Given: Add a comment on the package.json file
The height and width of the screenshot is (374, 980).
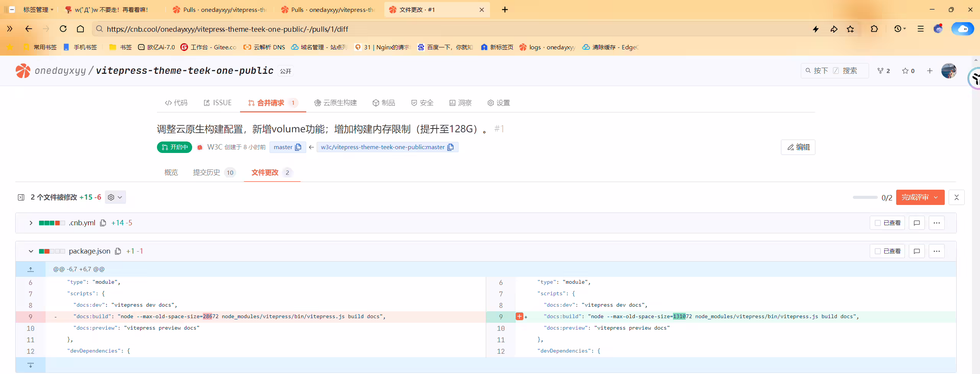Looking at the screenshot, I should [917, 251].
